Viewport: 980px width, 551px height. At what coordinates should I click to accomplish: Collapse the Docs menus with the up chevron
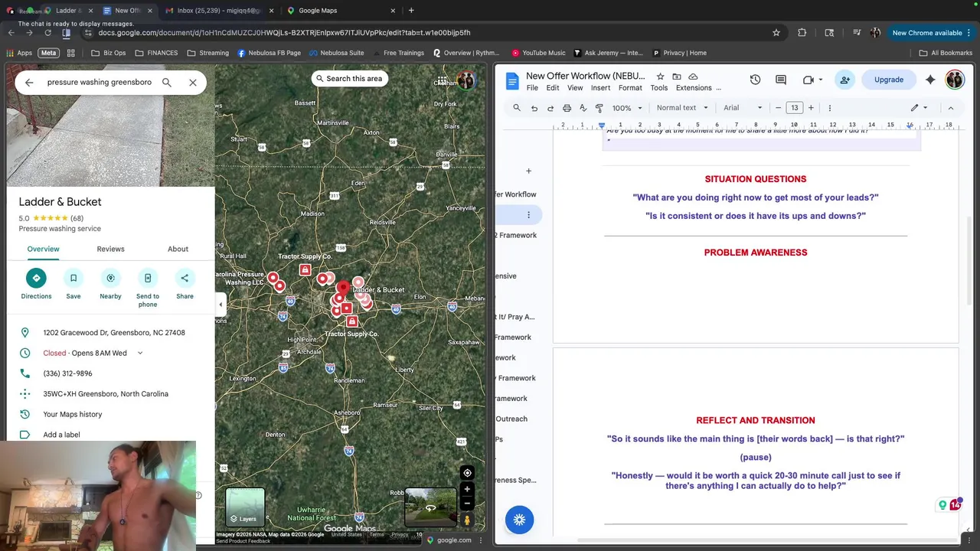[x=951, y=108]
